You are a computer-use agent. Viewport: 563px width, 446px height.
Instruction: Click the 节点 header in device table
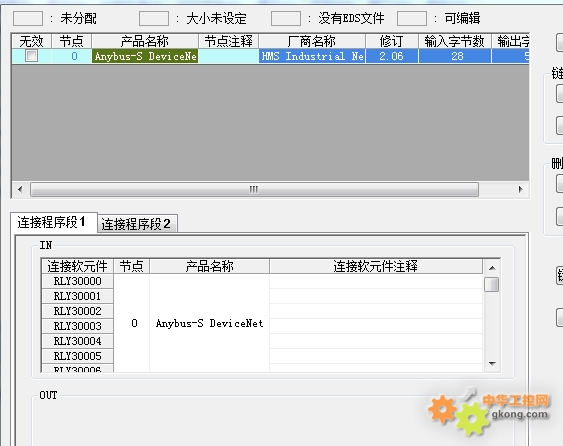coord(71,41)
